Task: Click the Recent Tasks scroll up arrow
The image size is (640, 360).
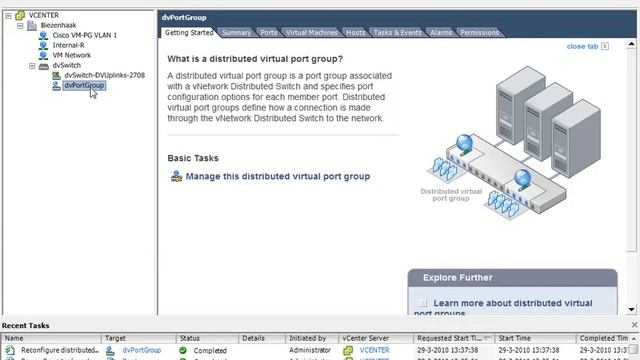Action: 634,338
